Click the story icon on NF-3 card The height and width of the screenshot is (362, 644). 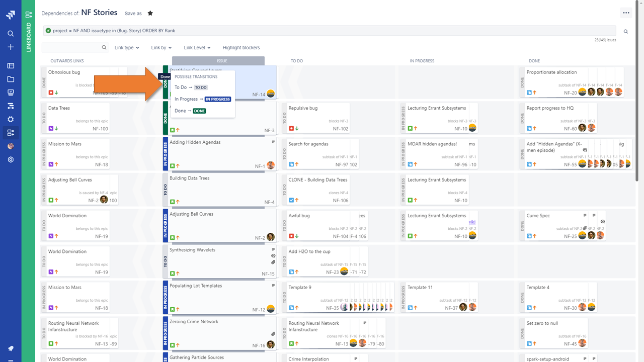coord(172,130)
